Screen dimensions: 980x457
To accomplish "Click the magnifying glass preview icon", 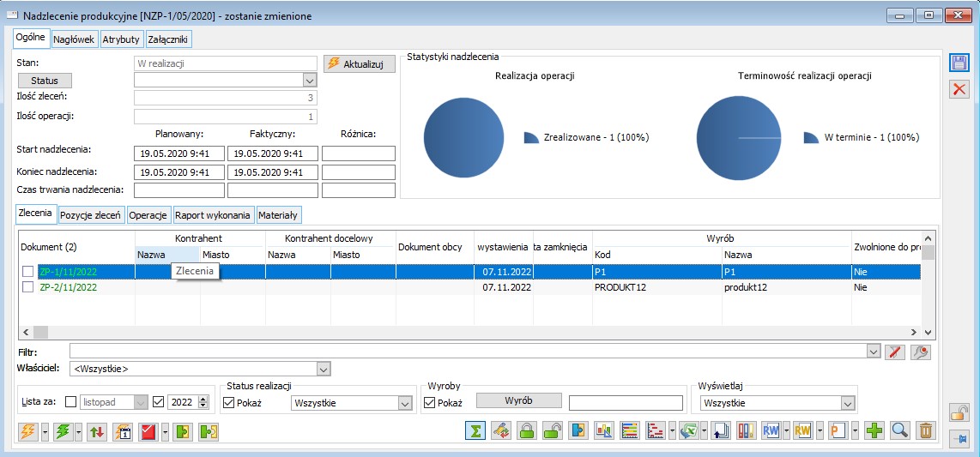I will [x=899, y=430].
